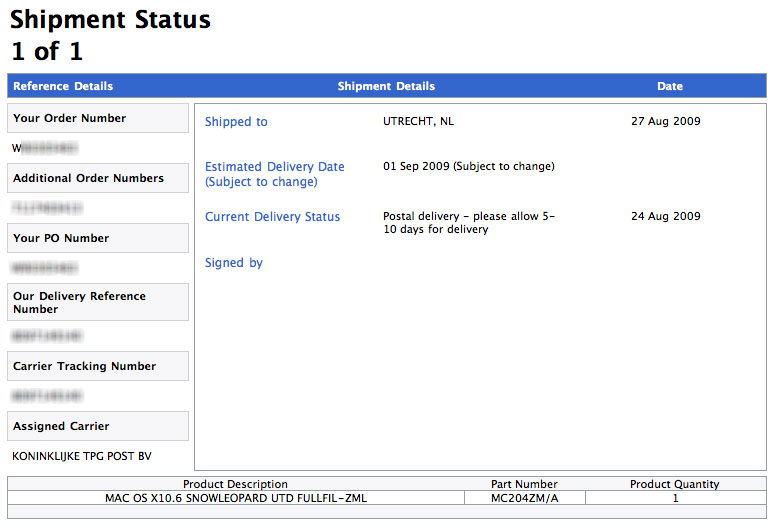Click the Product Quantity column header
The height and width of the screenshot is (527, 773).
point(674,484)
